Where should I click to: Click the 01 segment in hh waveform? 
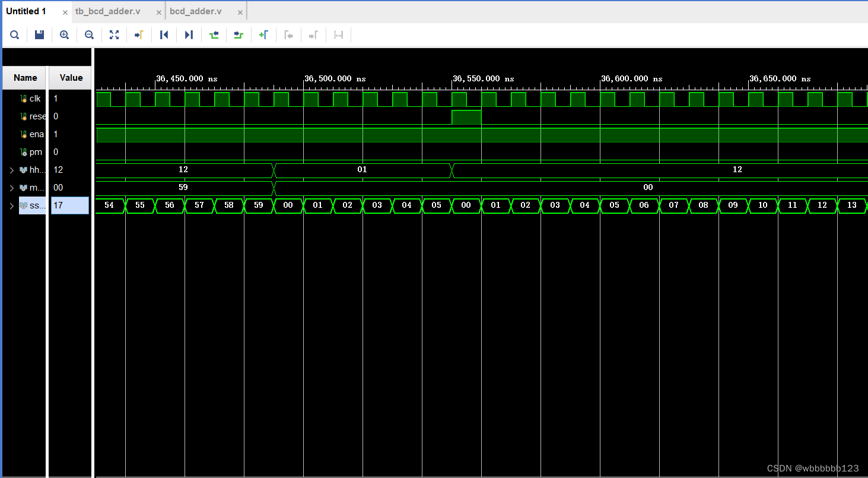pos(363,170)
